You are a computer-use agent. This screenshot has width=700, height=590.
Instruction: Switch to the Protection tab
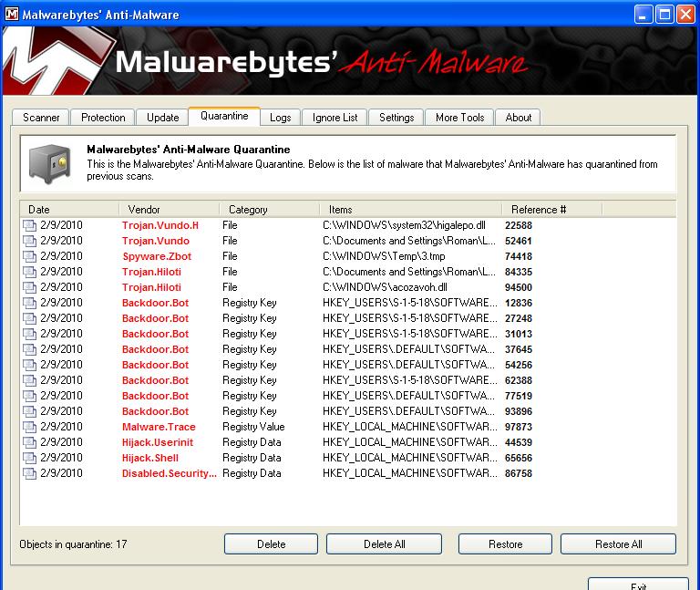103,118
